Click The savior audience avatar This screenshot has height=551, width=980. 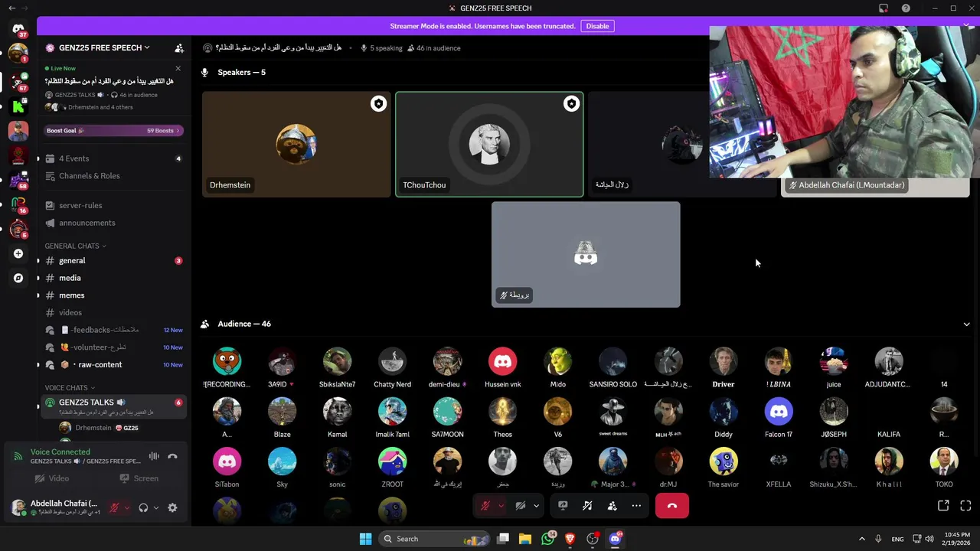pyautogui.click(x=724, y=461)
